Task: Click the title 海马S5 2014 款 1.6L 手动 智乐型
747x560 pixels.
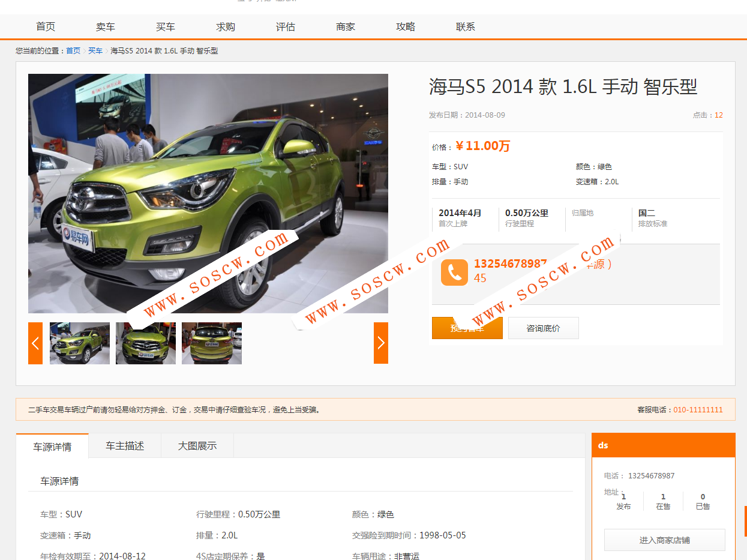Action: [563, 86]
